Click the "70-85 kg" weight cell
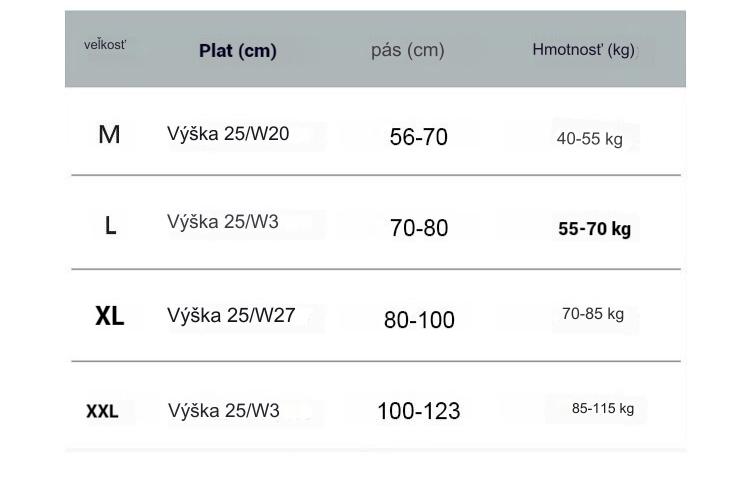Viewport: 750px width, 486px height. click(592, 314)
